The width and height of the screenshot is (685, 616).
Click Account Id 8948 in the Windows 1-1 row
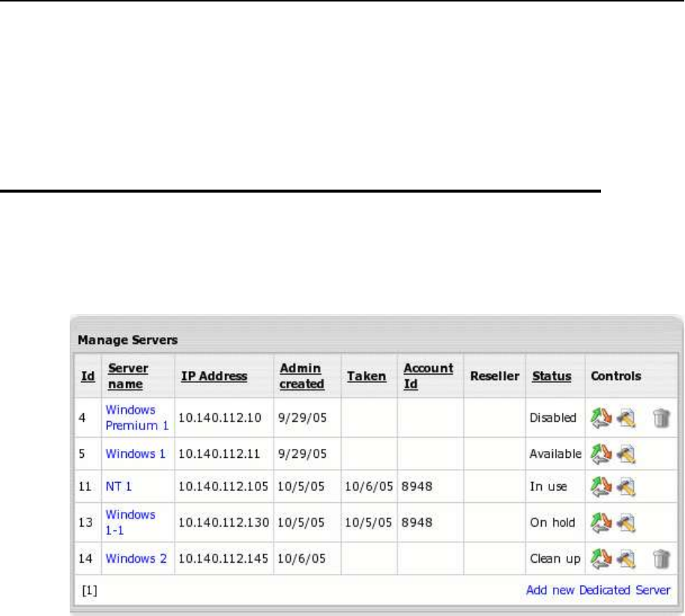pyautogui.click(x=417, y=522)
